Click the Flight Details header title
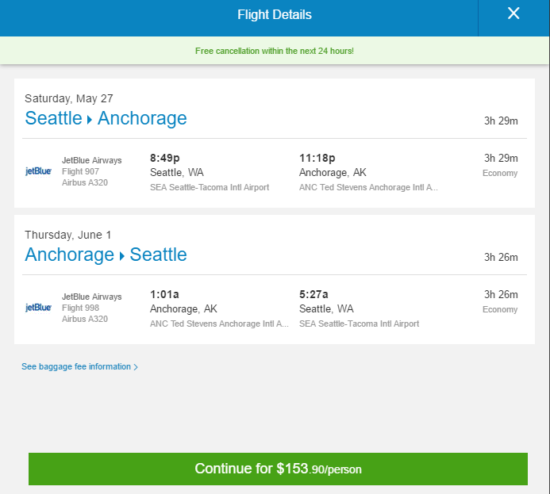This screenshot has width=550, height=494. [x=274, y=15]
